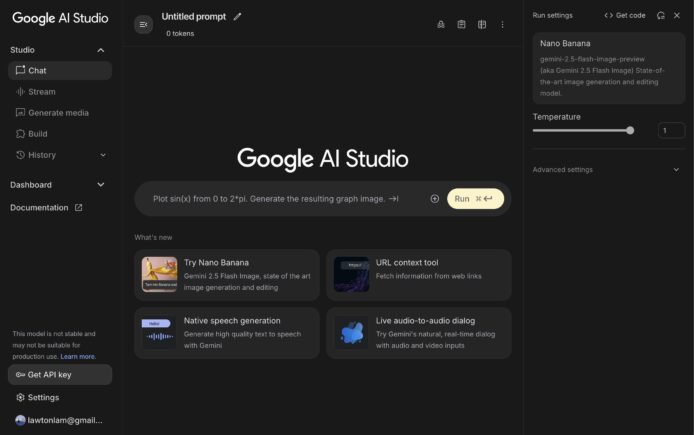The width and height of the screenshot is (694, 435).
Task: Open Generate media from the sidebar
Action: point(58,113)
